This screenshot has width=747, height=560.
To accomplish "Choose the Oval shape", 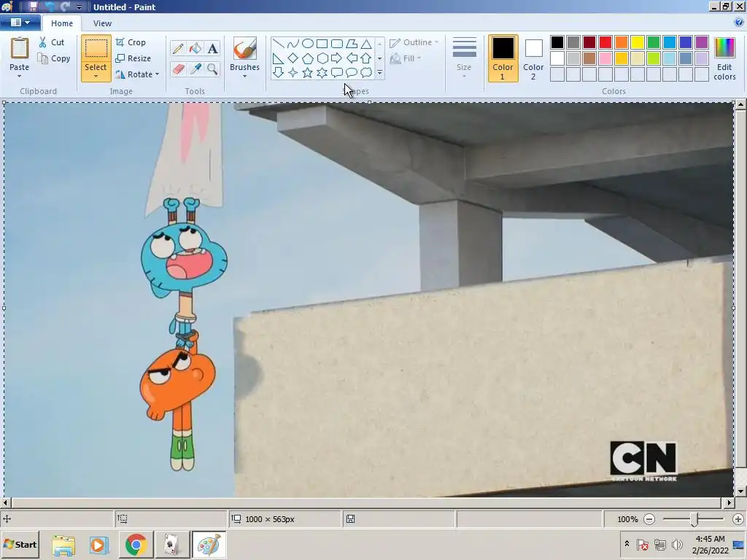I will coord(308,44).
